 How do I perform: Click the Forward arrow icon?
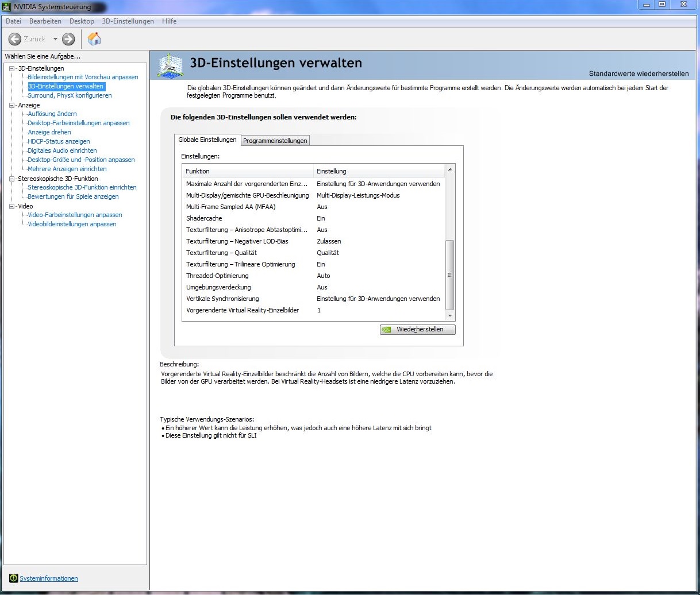point(68,39)
